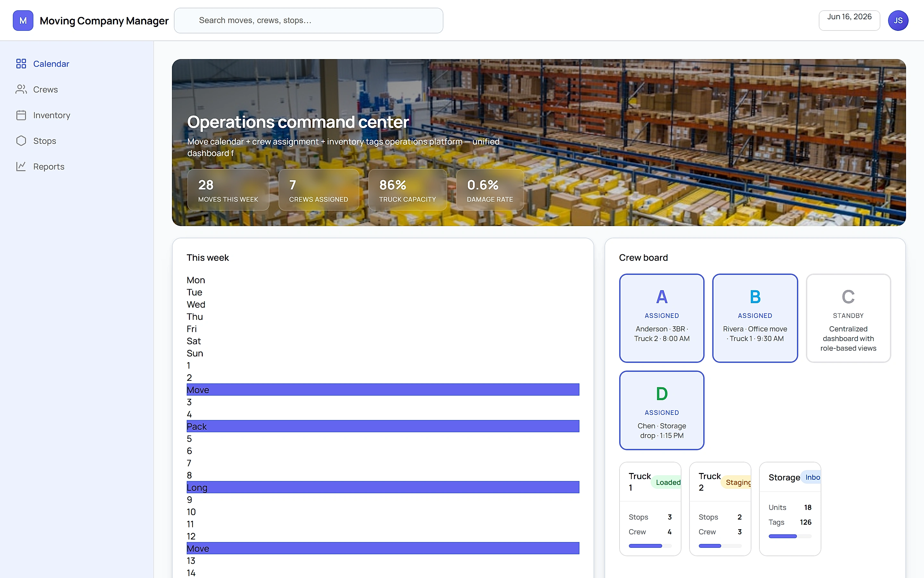Viewport: 924px width, 578px height.
Task: Click day 5 in the calendar
Action: pyautogui.click(x=189, y=439)
